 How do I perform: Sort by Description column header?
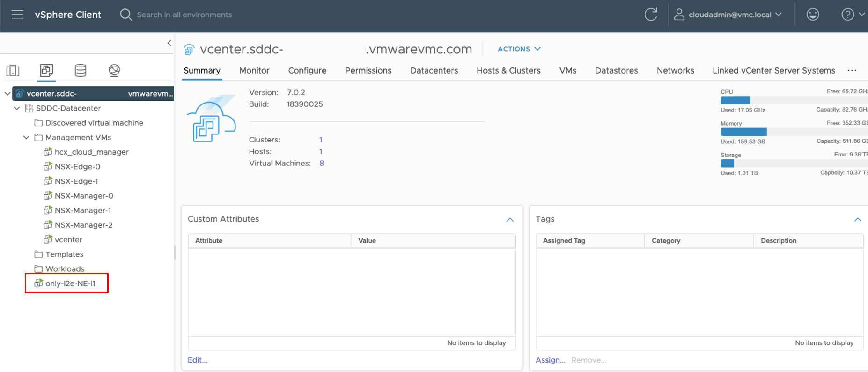click(808, 240)
